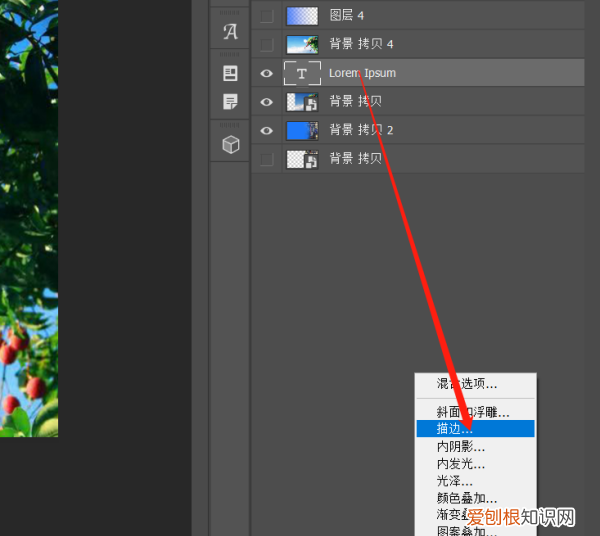Click the 图层 4 gradient thumbnail
The image size is (600, 536).
[302, 16]
